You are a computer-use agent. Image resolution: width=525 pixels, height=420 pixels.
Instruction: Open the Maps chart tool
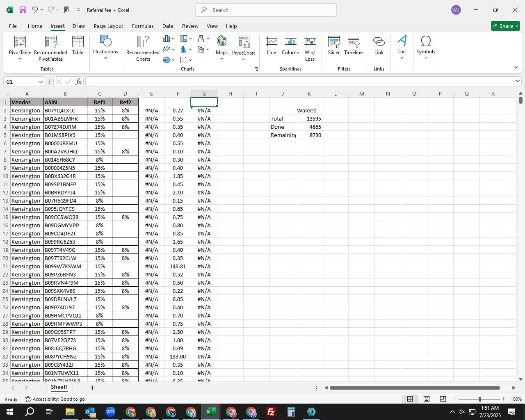[221, 48]
